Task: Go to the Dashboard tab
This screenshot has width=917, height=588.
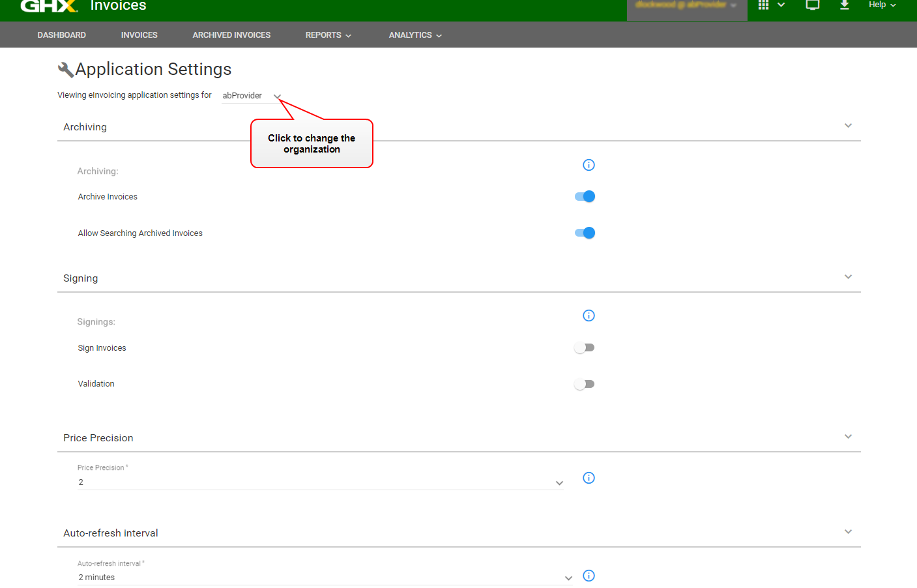Action: point(62,35)
